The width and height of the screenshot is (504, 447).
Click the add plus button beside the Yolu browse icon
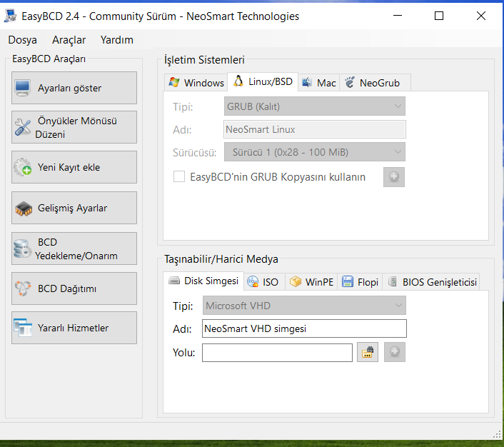pos(394,352)
